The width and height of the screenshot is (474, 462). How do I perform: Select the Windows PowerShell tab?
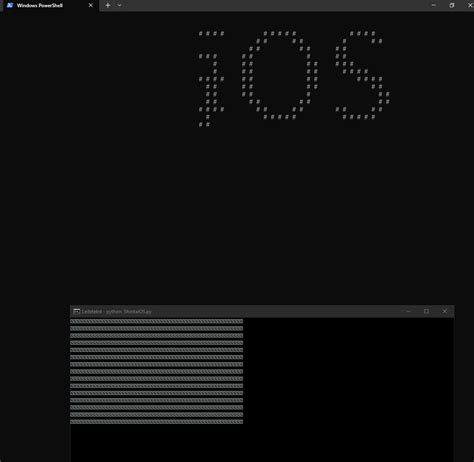click(x=51, y=6)
